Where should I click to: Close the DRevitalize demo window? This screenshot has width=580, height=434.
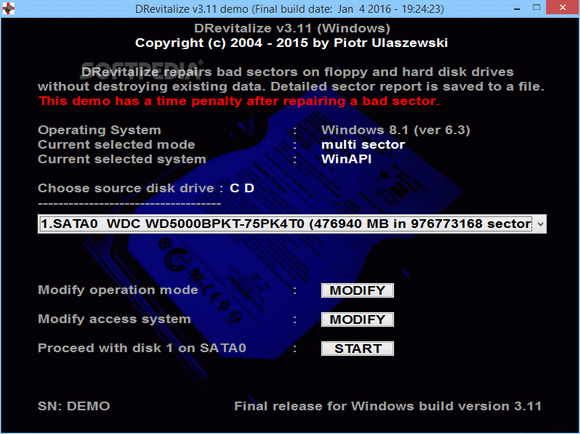[563, 8]
